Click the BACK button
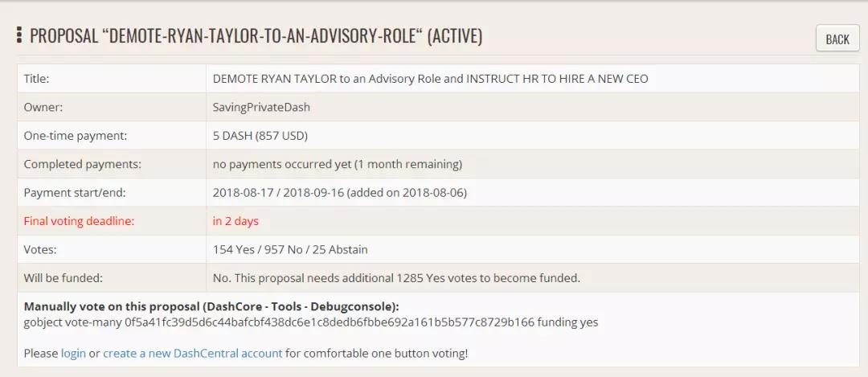 (837, 39)
